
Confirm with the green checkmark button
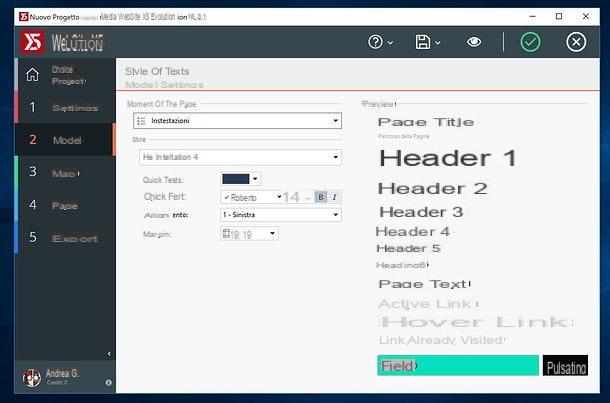pyautogui.click(x=530, y=42)
